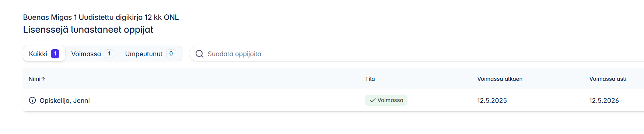Open the Umpeutunut tab
The image size is (644, 134).
click(150, 54)
